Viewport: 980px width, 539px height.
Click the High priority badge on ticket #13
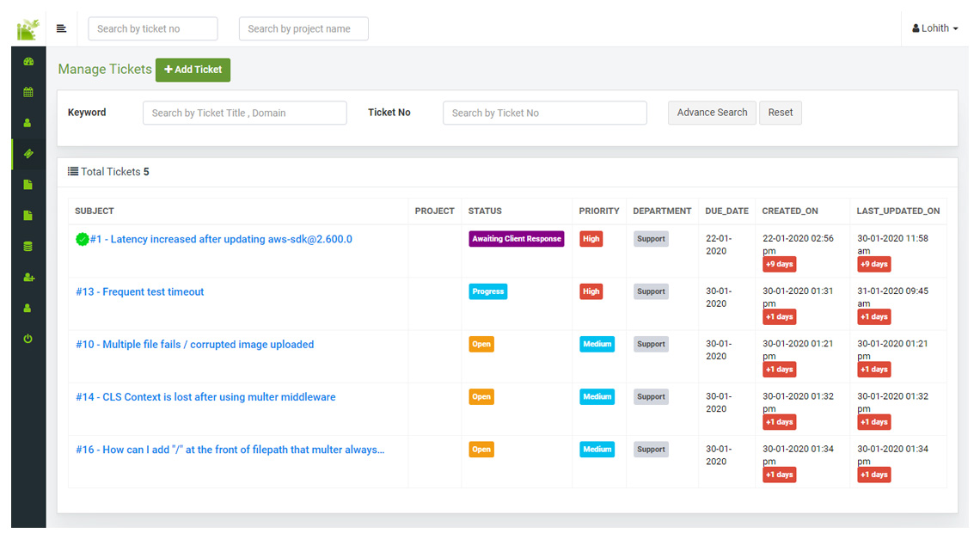tap(591, 291)
